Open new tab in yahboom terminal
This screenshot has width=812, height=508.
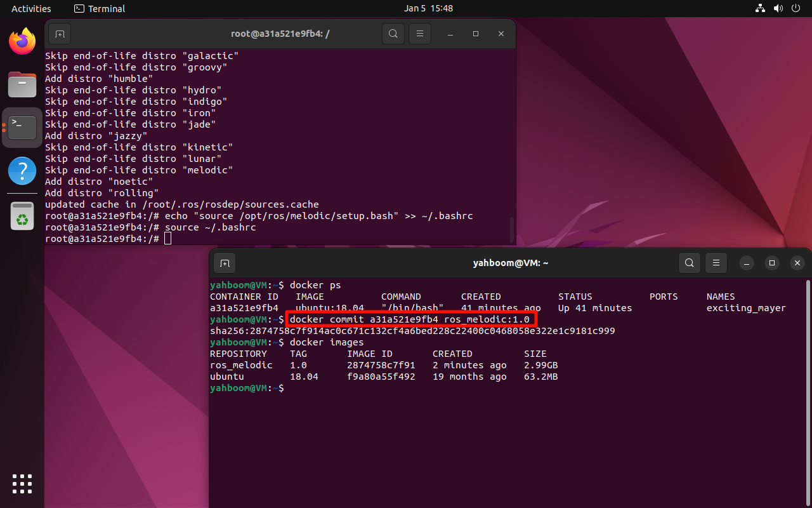pyautogui.click(x=225, y=262)
